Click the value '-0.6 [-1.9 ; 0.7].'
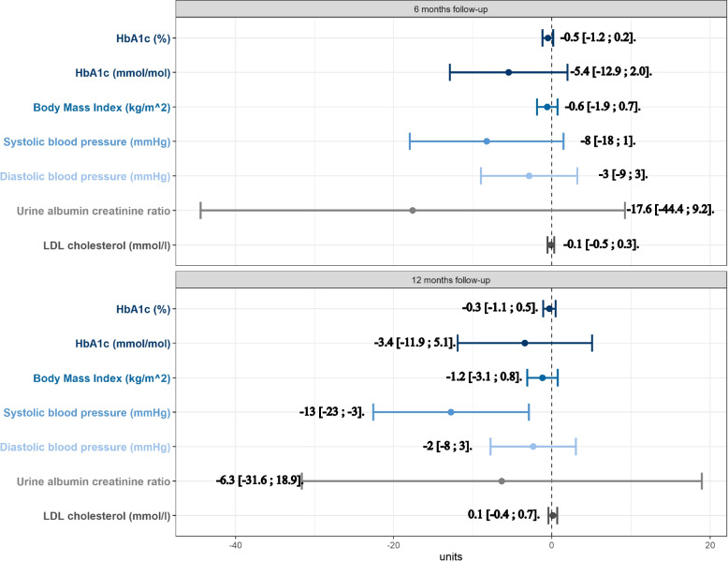728x561 pixels. (603, 107)
